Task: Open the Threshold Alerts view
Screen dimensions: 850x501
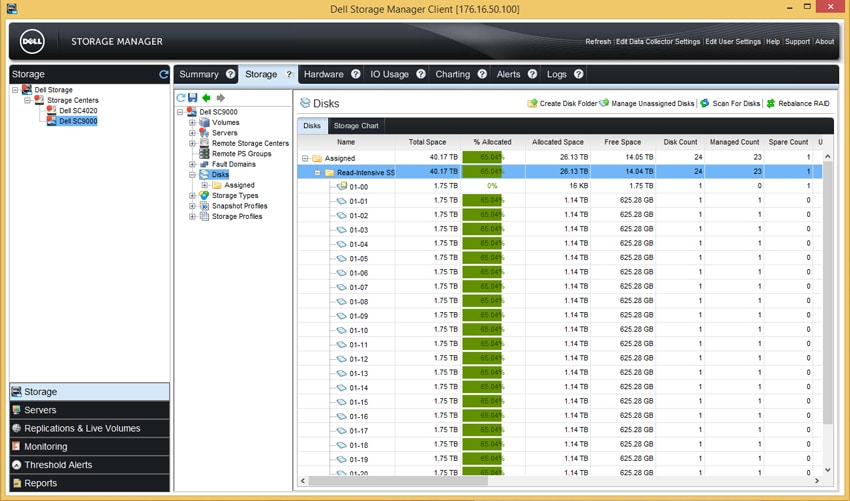Action: pyautogui.click(x=89, y=465)
